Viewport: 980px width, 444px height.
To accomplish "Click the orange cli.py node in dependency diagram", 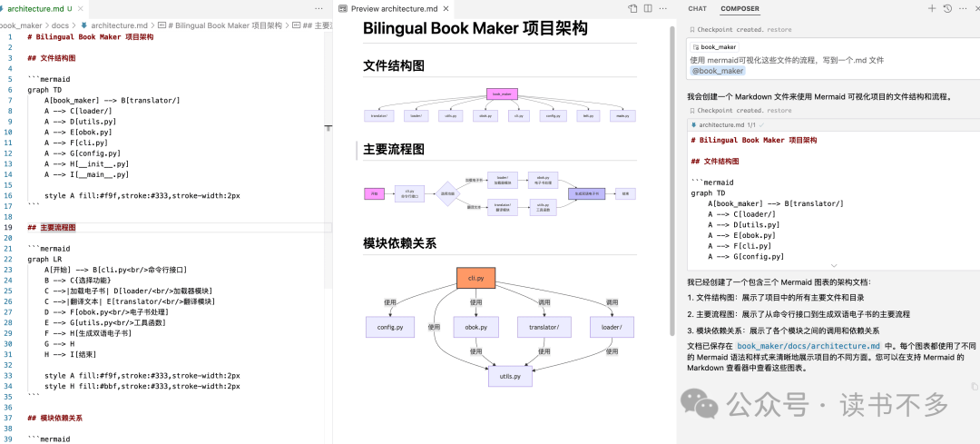I will (475, 278).
